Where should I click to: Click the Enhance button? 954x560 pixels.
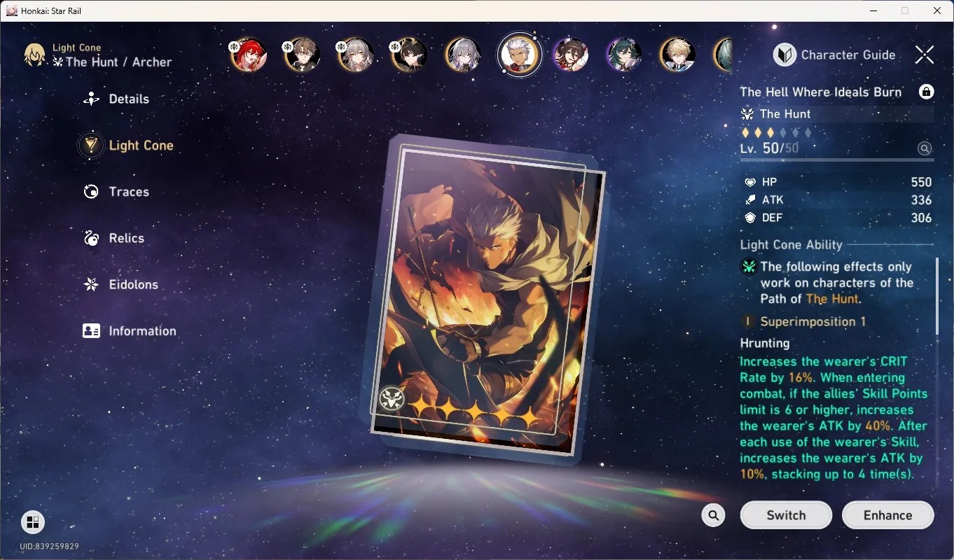coord(887,515)
